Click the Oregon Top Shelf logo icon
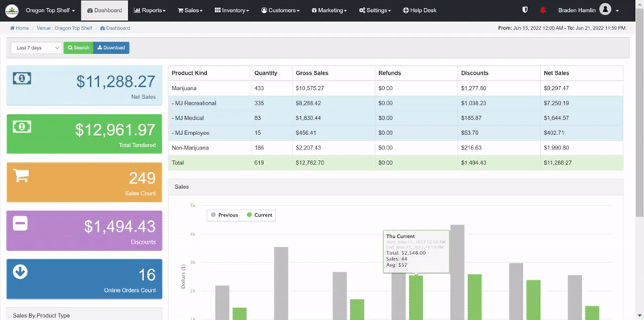The image size is (644, 320). click(x=11, y=10)
